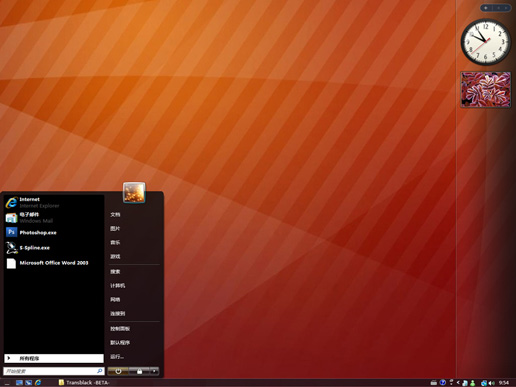516x387 pixels.
Task: Click the lock button in Start menu
Action: point(139,371)
